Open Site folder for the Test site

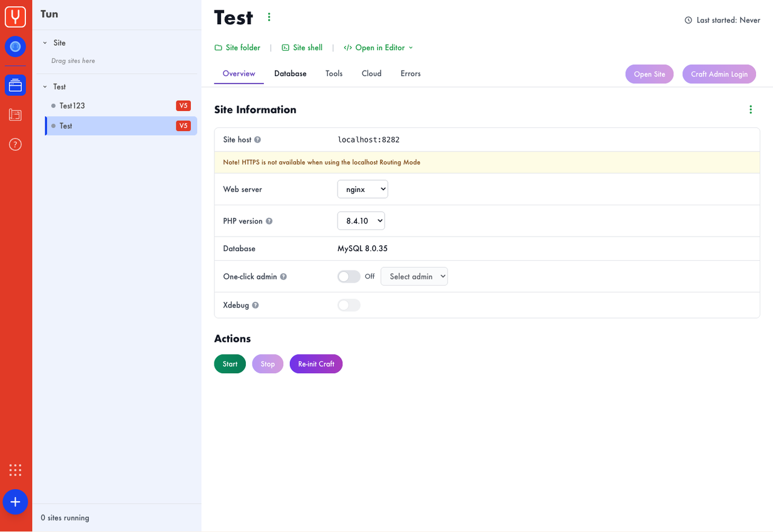237,47
